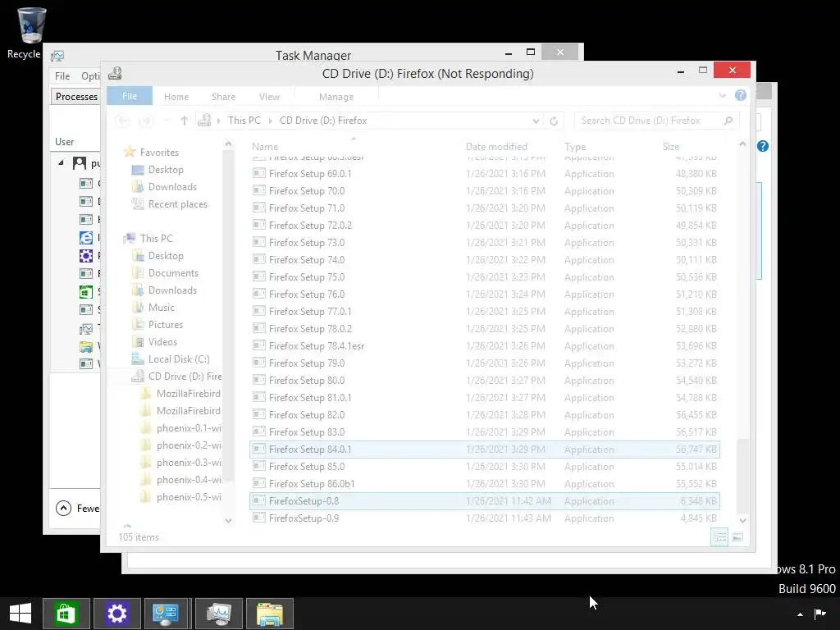This screenshot has height=630, width=840.
Task: Select Music in navigation pane
Action: (162, 308)
